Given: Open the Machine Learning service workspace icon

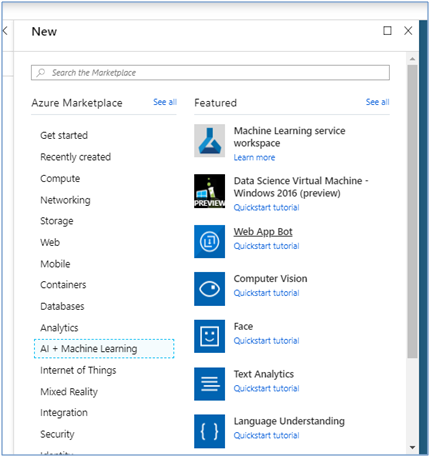Looking at the screenshot, I should click(x=209, y=141).
